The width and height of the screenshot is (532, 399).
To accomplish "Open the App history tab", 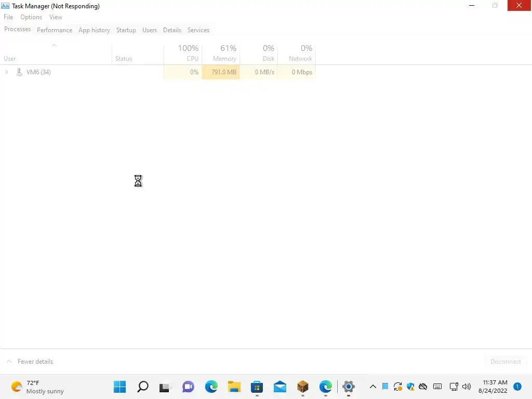I will tap(95, 30).
